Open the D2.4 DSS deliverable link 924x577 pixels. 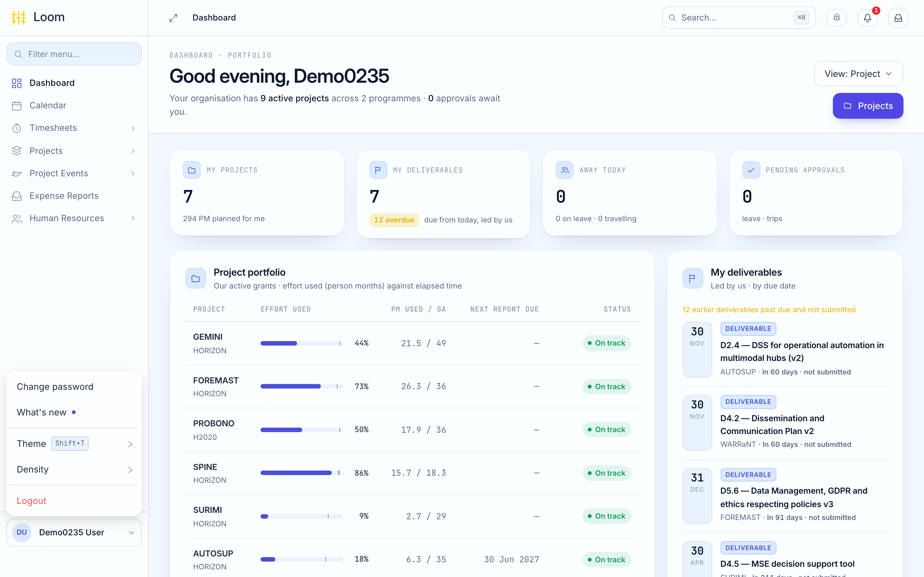[802, 351]
